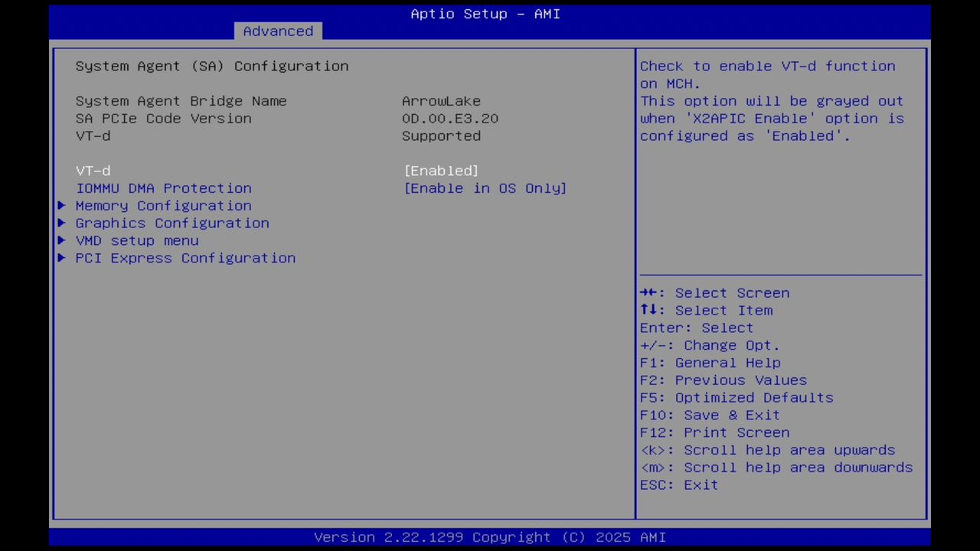
Task: Click the Save & Exit help line
Action: coord(710,415)
